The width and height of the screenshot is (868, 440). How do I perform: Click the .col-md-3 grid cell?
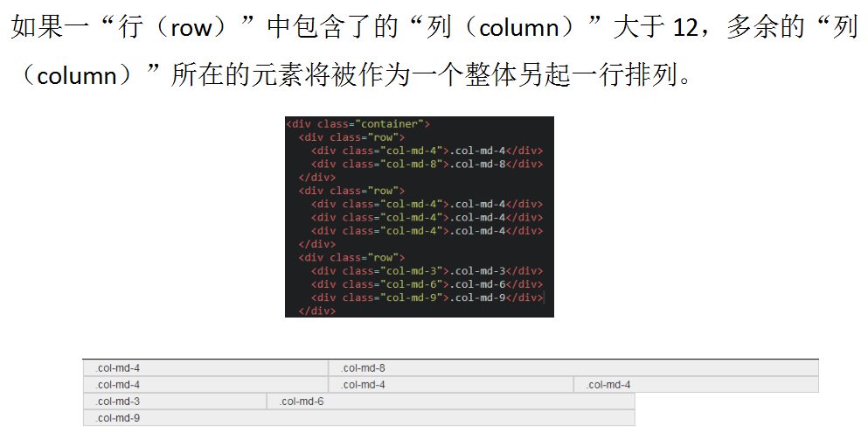point(175,402)
